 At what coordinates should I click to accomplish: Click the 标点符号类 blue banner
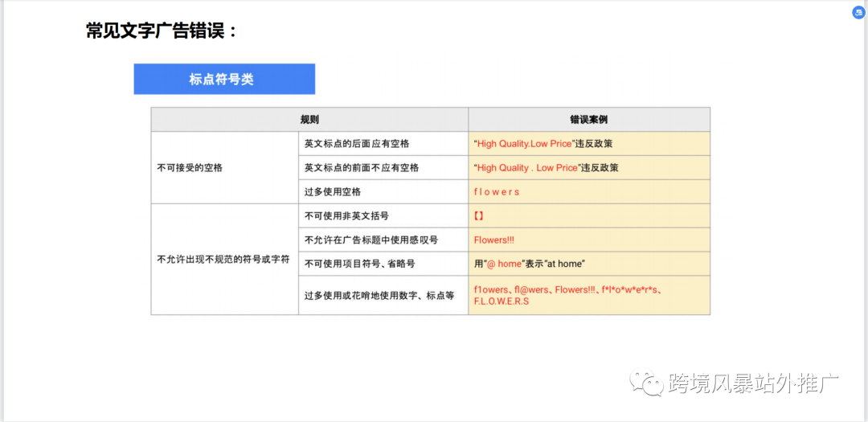click(224, 80)
